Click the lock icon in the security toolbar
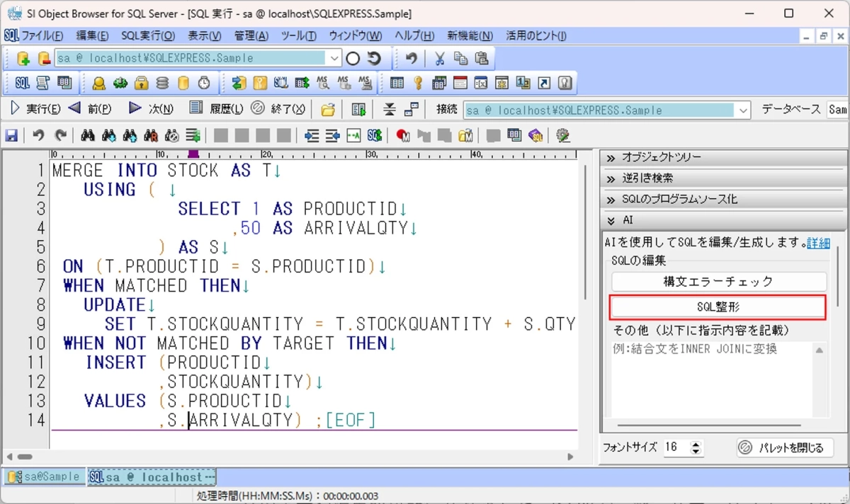Image resolution: width=850 pixels, height=504 pixels. [140, 83]
